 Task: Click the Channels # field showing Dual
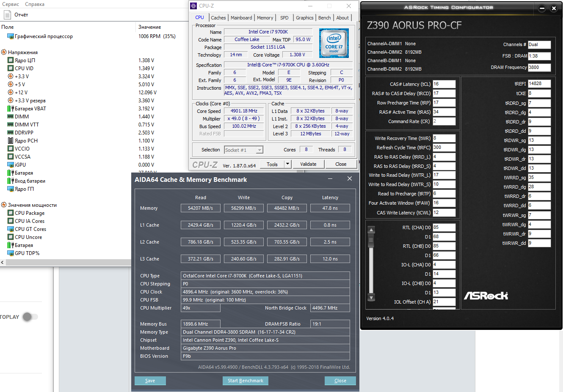pos(539,44)
